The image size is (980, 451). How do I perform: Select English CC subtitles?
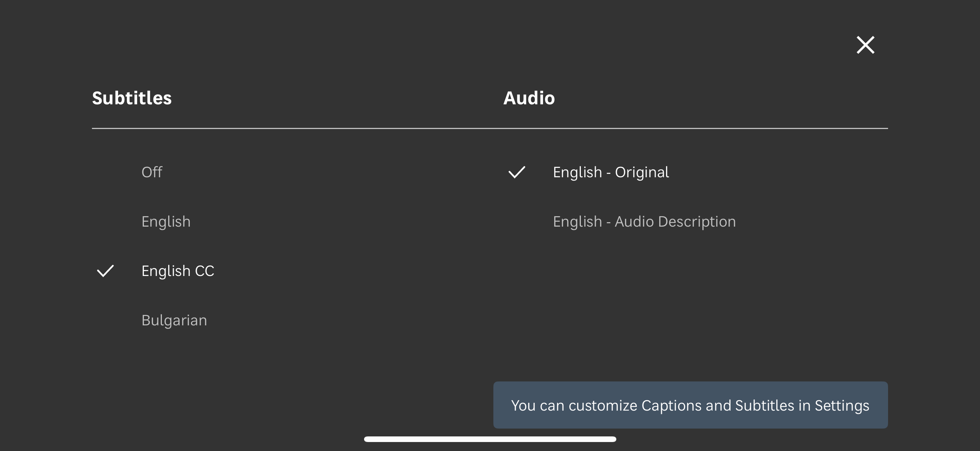[x=178, y=271]
